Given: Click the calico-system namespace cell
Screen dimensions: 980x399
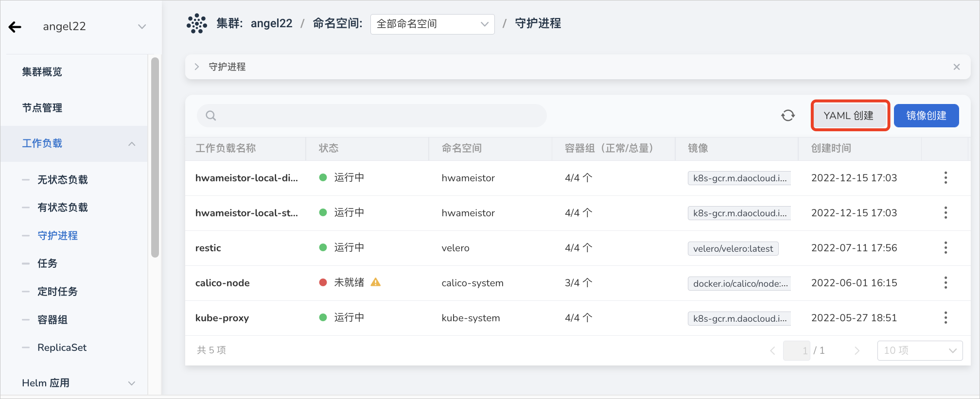Looking at the screenshot, I should pyautogui.click(x=472, y=283).
